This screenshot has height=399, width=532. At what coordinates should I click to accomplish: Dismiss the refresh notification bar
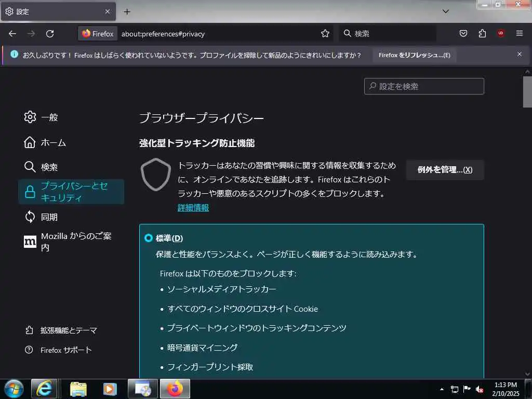coord(520,54)
